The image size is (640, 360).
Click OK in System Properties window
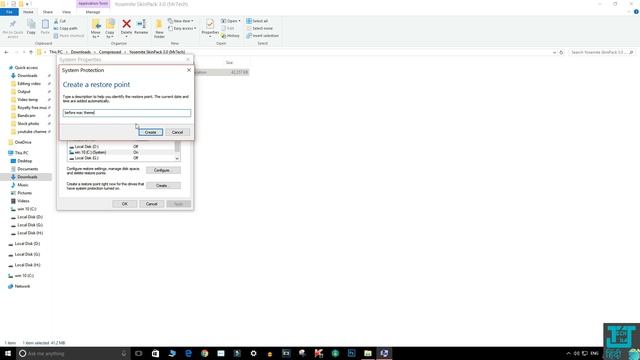click(x=124, y=204)
